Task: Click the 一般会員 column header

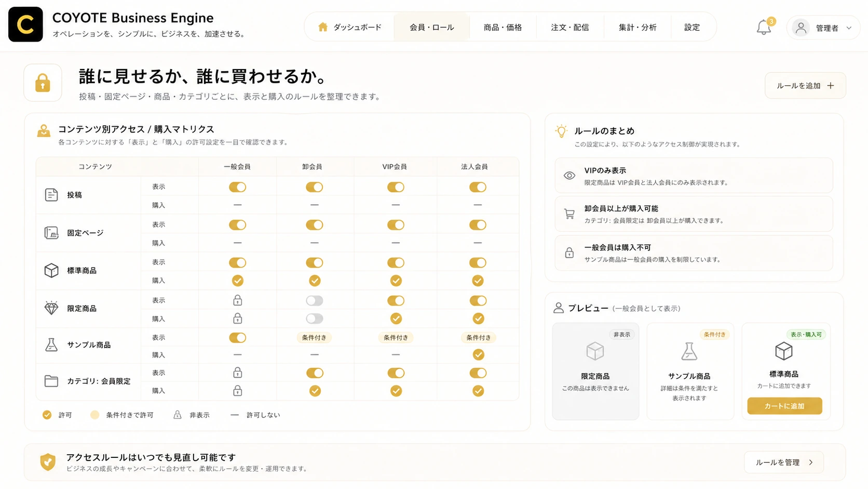Action: 237,167
